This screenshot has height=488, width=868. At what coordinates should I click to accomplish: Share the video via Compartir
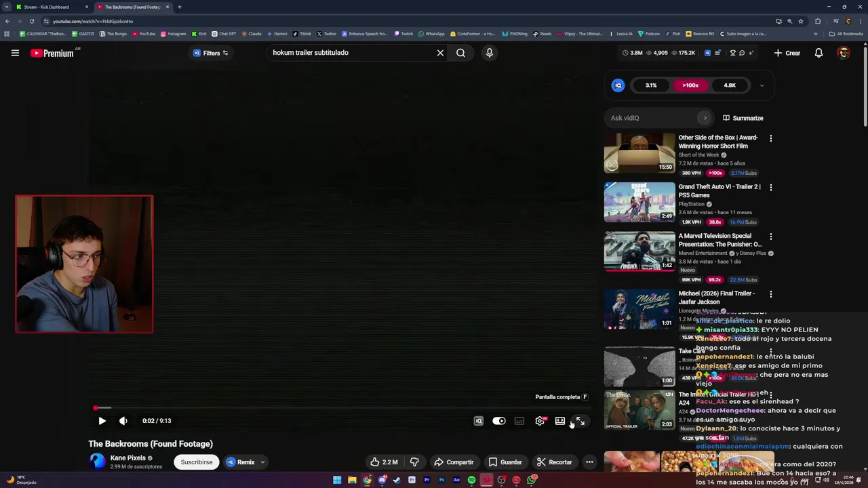(x=454, y=462)
